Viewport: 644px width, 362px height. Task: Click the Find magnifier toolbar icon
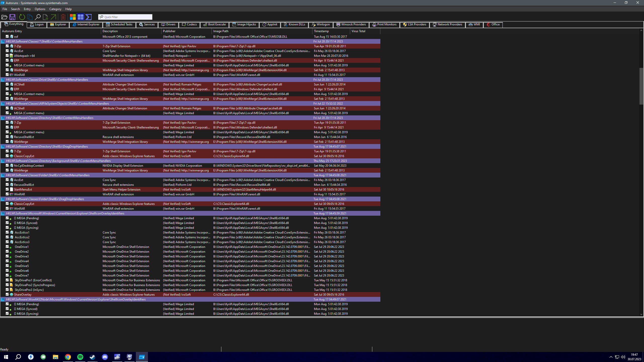pyautogui.click(x=38, y=17)
